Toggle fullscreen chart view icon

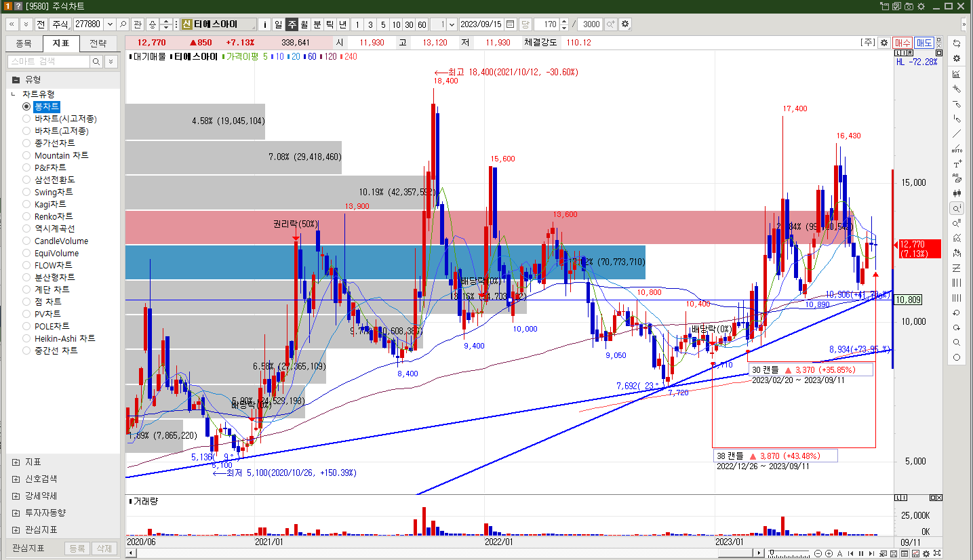[937, 553]
